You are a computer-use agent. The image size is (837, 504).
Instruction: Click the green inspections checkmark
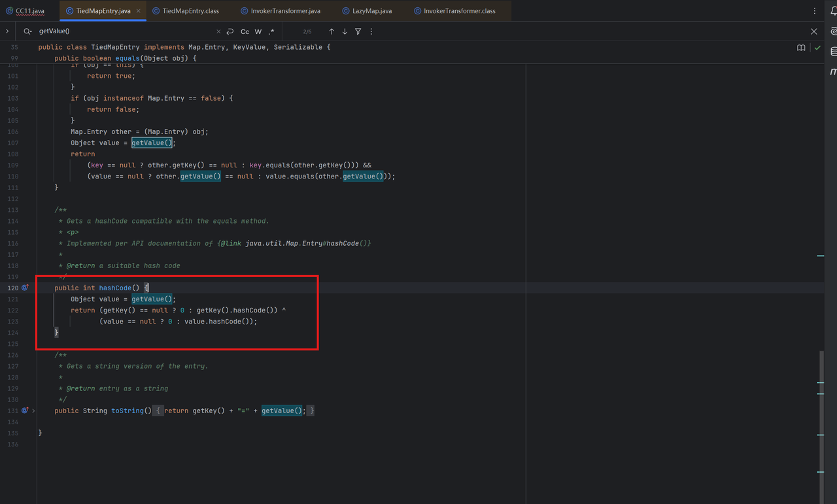[817, 48]
